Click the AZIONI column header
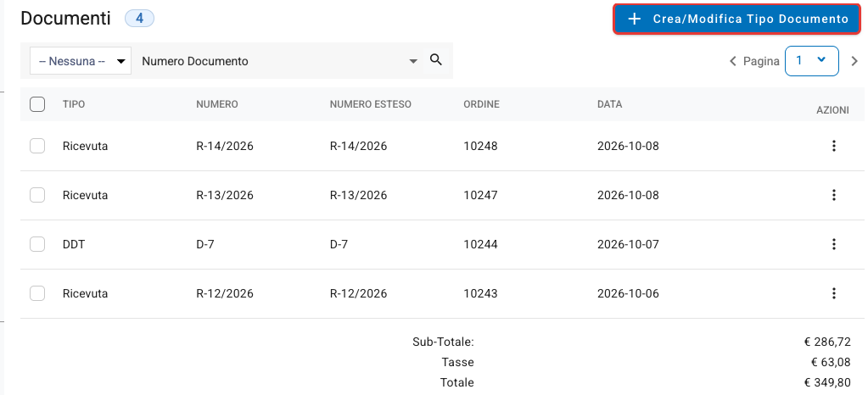The width and height of the screenshot is (868, 395). coord(832,110)
